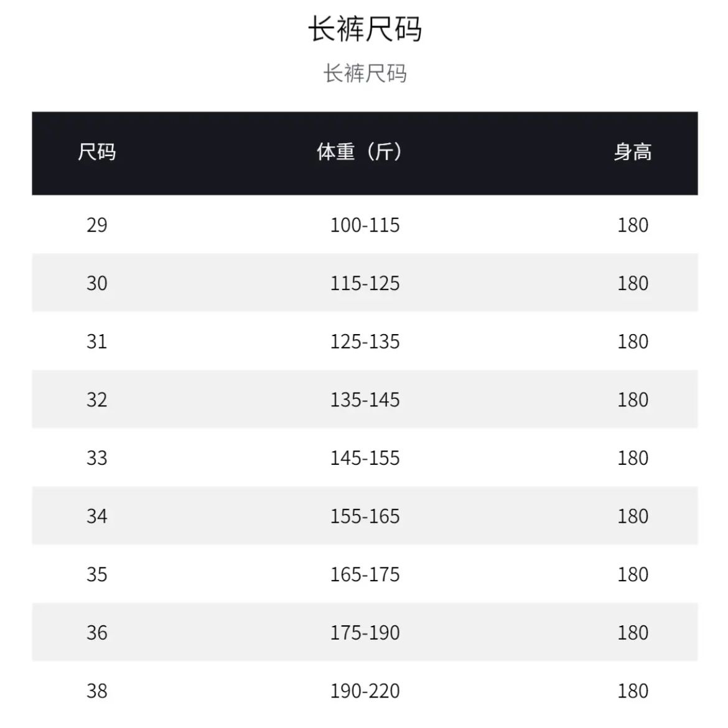
Task: Click size 30 row label
Action: click(x=96, y=283)
